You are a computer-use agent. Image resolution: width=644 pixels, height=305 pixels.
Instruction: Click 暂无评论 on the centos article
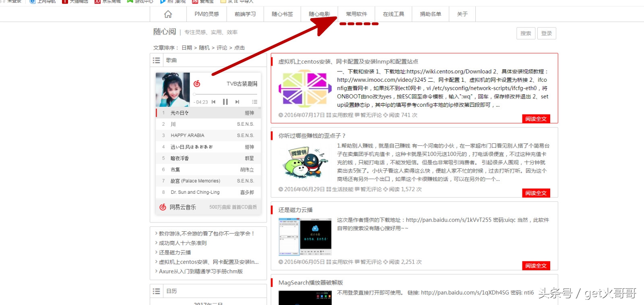pos(371,115)
